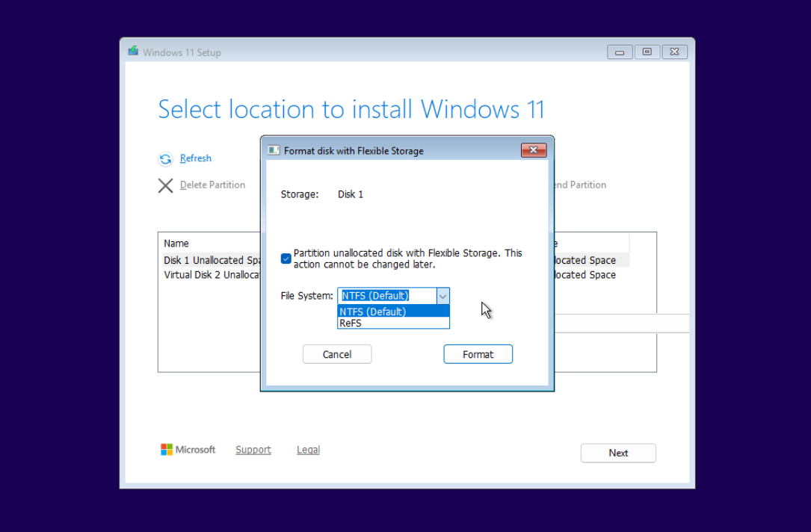Open the Legal link
The width and height of the screenshot is (811, 532).
pos(308,450)
